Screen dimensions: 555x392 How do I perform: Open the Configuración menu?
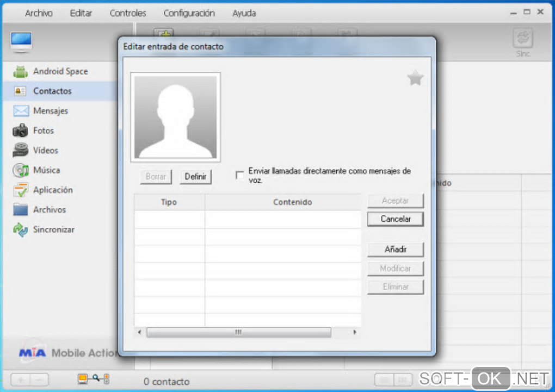189,13
